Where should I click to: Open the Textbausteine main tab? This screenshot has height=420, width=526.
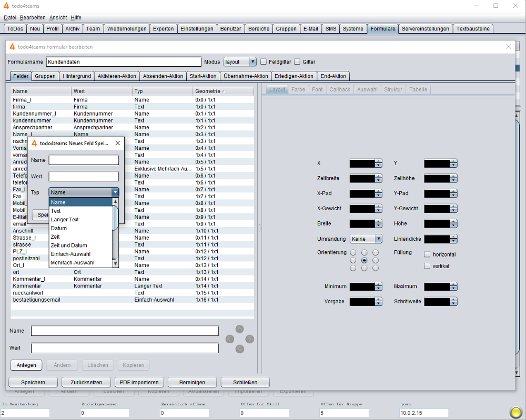pos(473,29)
